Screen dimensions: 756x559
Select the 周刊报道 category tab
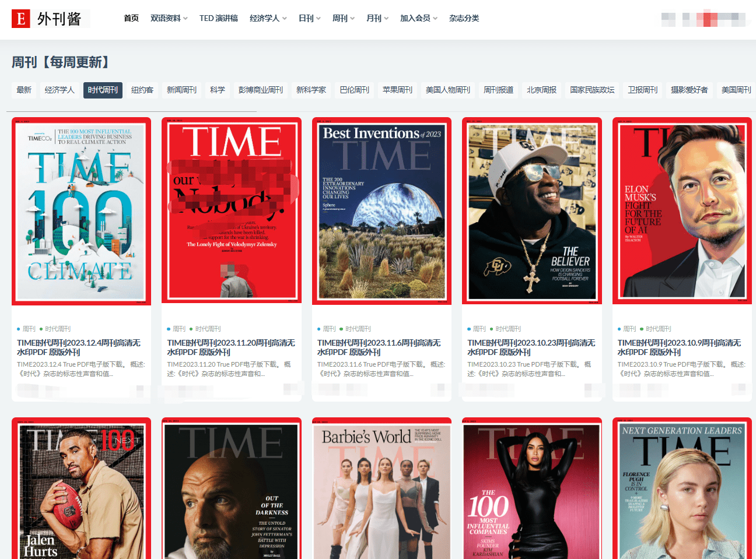pyautogui.click(x=499, y=90)
